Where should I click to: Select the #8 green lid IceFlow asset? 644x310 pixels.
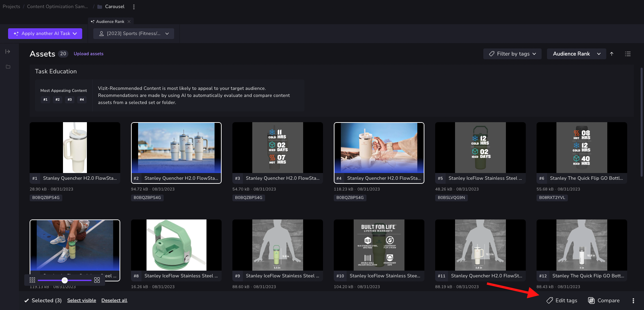pyautogui.click(x=176, y=245)
